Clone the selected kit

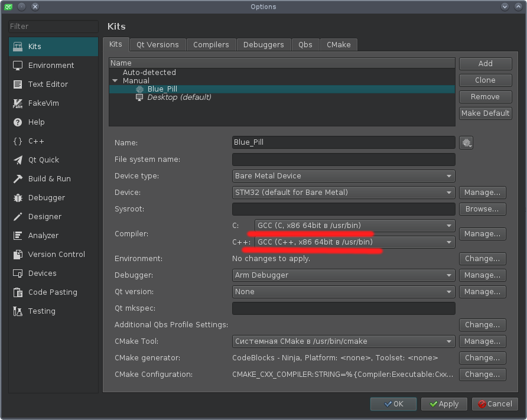tap(485, 80)
